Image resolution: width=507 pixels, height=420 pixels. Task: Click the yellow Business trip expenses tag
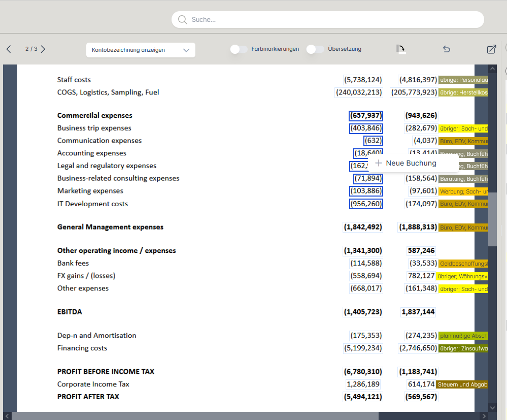coord(463,128)
